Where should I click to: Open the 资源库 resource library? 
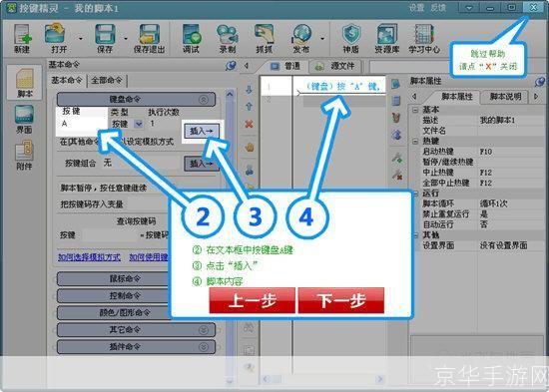[387, 39]
